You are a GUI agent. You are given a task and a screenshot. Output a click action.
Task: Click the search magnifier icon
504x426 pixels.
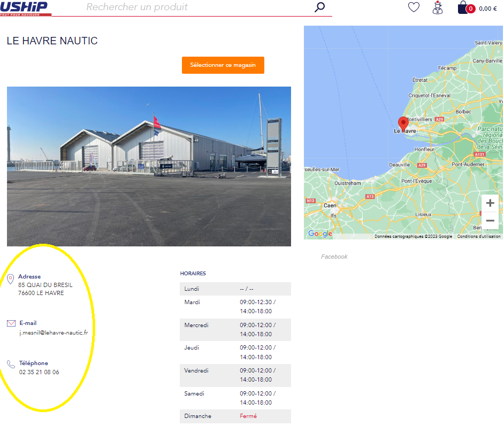(319, 7)
